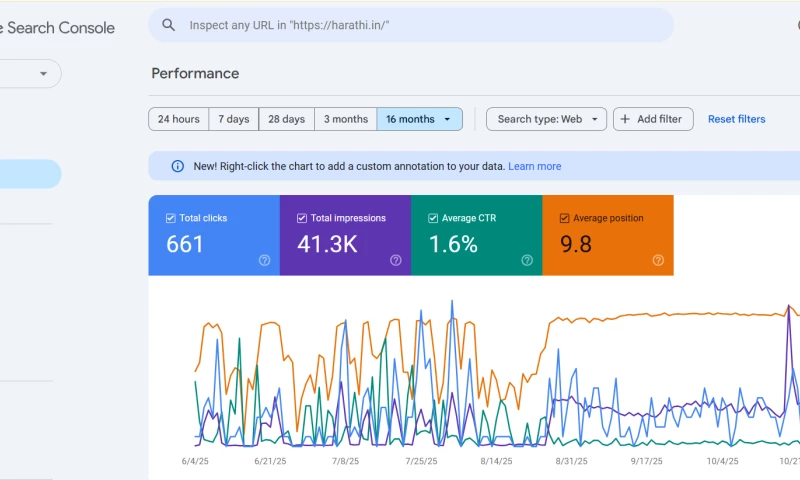Viewport: 800px width, 480px height.
Task: Select the 3 months date range
Action: pyautogui.click(x=345, y=119)
